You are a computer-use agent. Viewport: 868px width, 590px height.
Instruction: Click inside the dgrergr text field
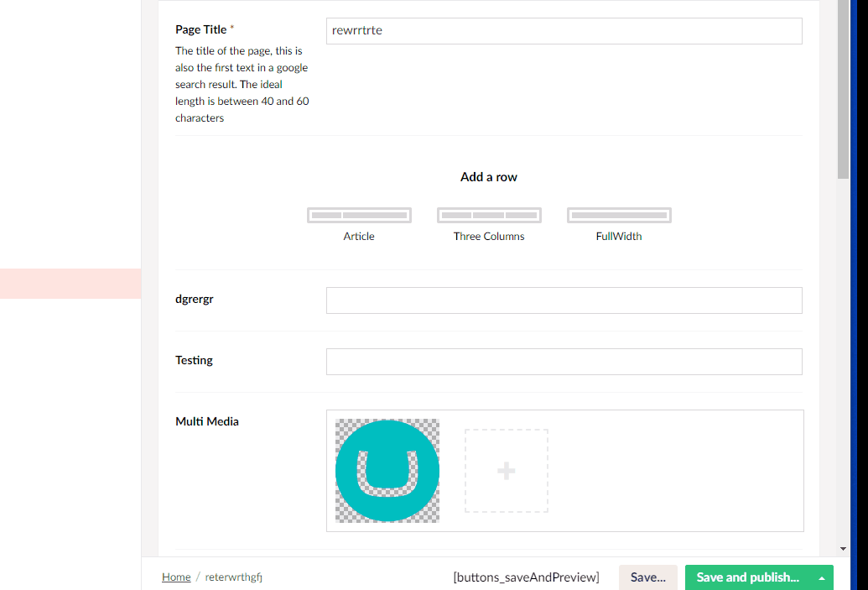coord(564,300)
